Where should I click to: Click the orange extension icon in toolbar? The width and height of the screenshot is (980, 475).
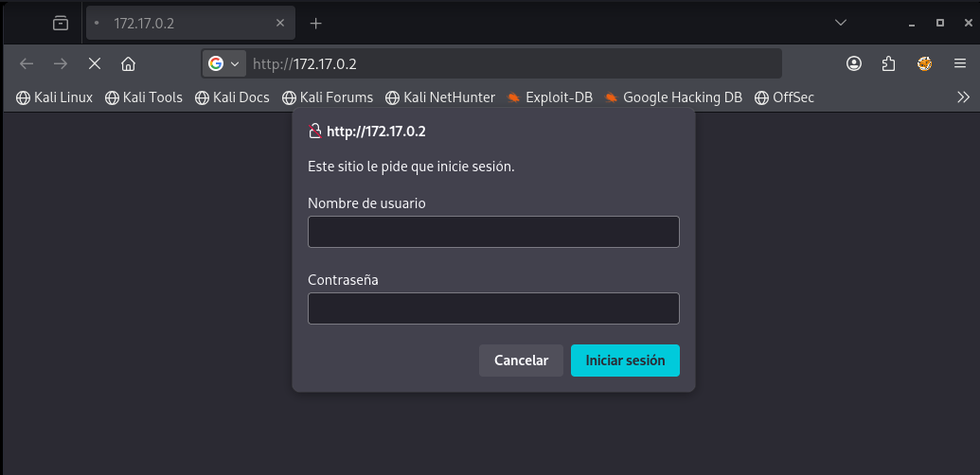924,63
